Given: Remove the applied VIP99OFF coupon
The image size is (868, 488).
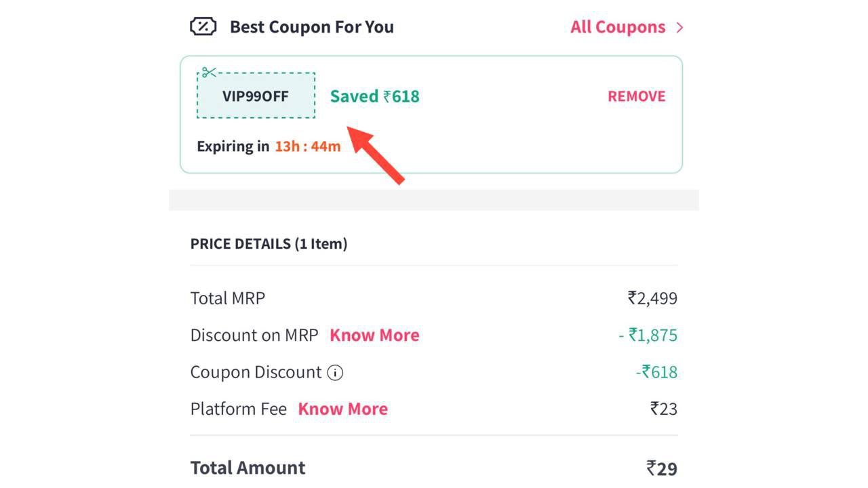Looking at the screenshot, I should point(636,96).
